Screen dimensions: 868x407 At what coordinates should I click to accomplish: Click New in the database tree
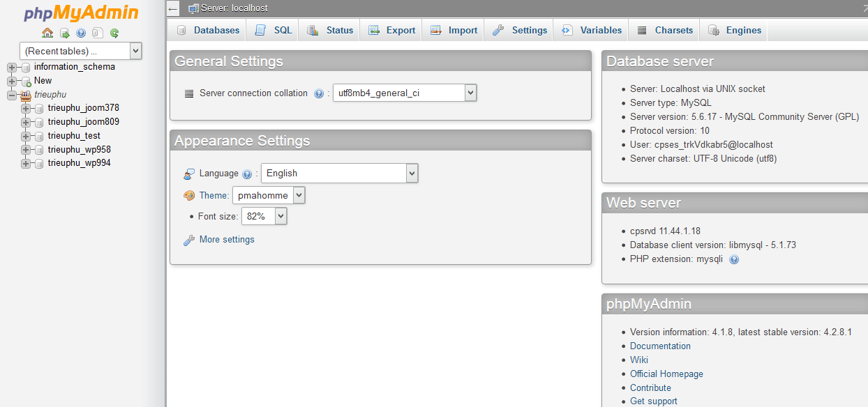coord(43,81)
